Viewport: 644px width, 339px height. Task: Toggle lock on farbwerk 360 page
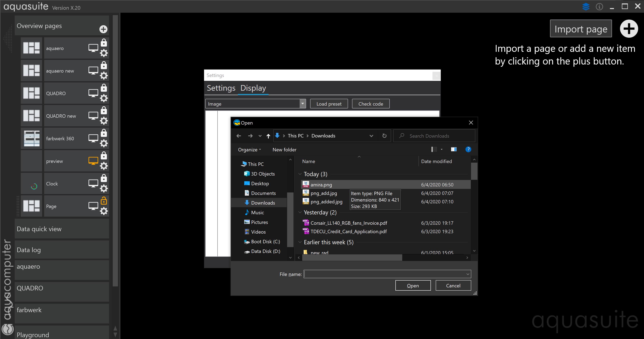coord(104,133)
